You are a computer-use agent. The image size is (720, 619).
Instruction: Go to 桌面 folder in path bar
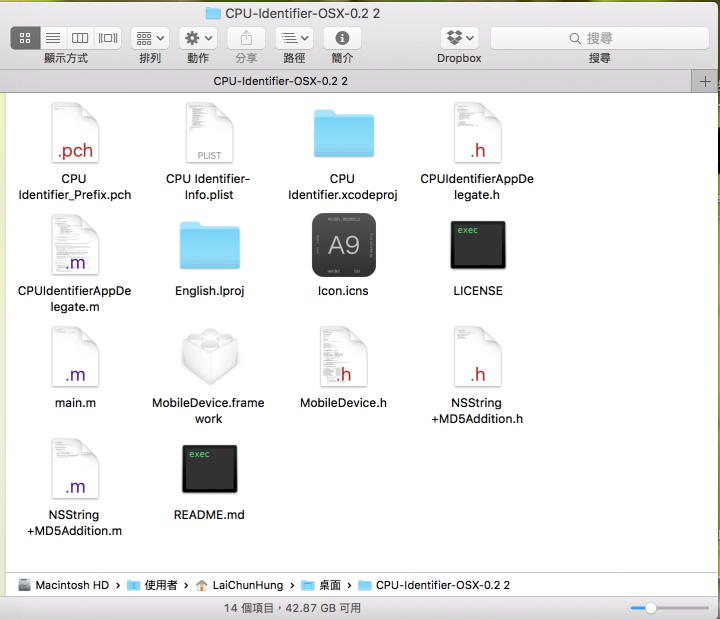coord(321,585)
